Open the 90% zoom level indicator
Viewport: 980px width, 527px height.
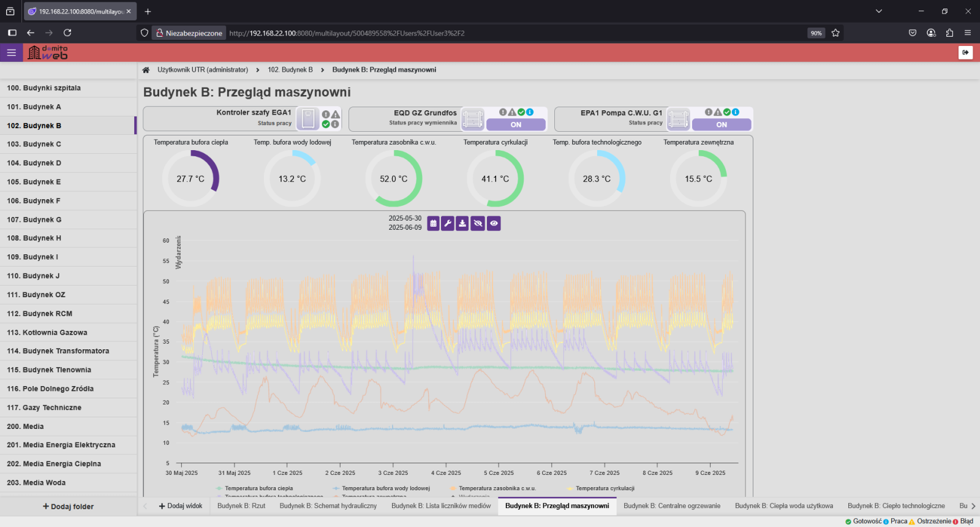(816, 33)
